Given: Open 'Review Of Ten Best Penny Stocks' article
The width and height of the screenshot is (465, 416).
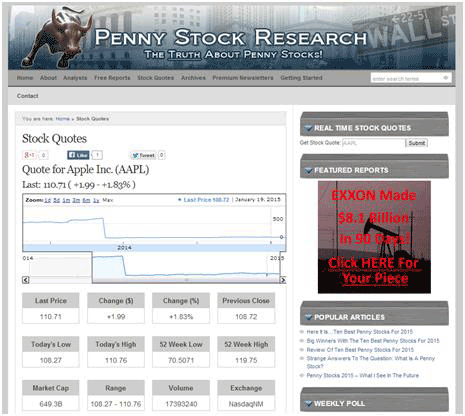Looking at the screenshot, I should pyautogui.click(x=360, y=350).
